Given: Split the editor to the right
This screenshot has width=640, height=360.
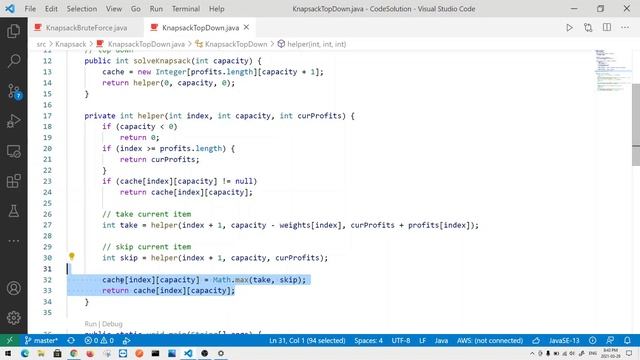Looking at the screenshot, I should pyautogui.click(x=607, y=27).
